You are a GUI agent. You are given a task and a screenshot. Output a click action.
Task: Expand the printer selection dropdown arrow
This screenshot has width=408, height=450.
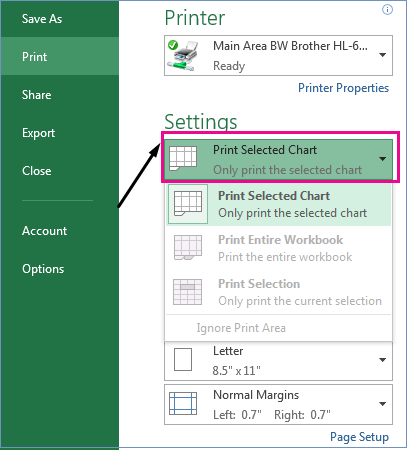[x=383, y=55]
